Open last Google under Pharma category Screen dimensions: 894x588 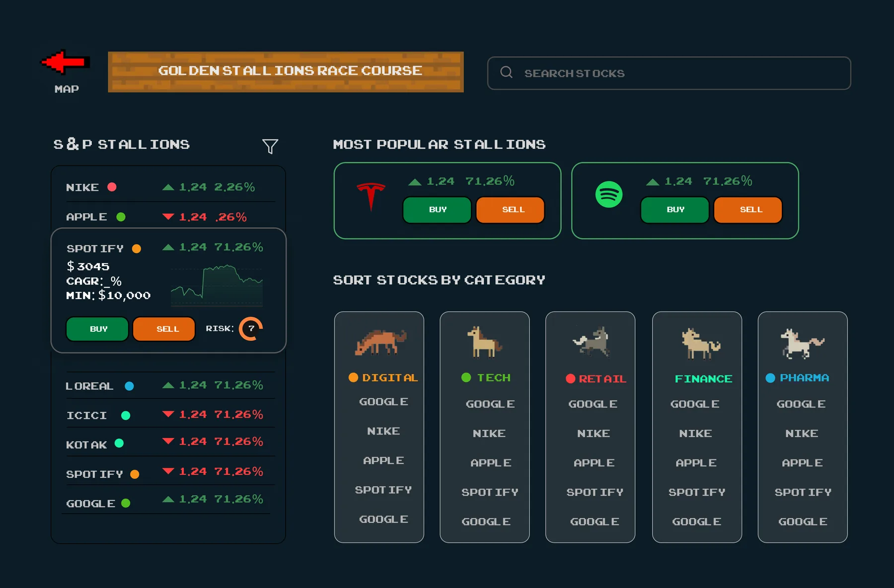(803, 521)
